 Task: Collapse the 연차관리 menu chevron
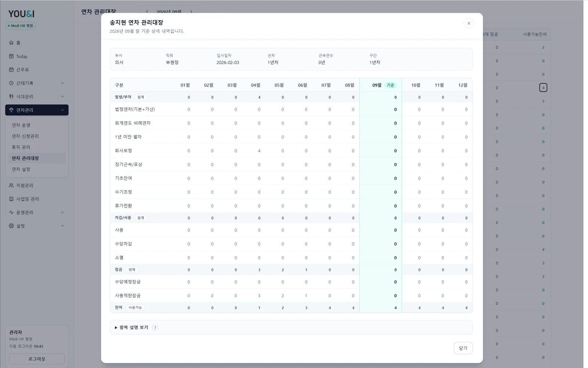pos(62,110)
